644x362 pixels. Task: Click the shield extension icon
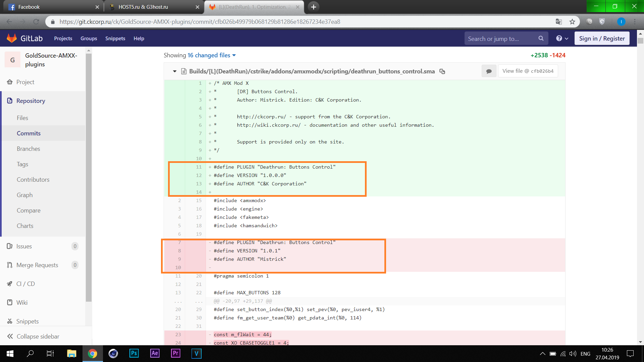602,21
